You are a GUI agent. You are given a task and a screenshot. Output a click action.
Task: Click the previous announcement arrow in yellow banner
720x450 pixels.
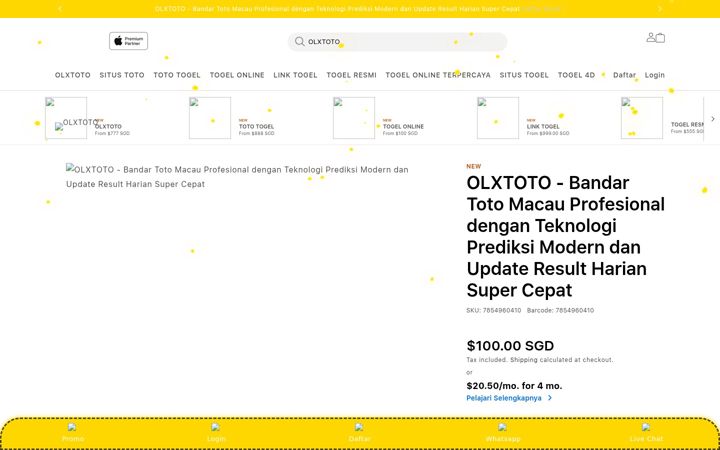tap(60, 9)
